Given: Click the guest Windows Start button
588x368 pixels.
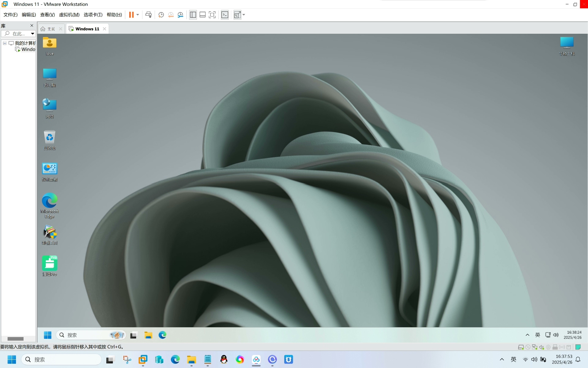Looking at the screenshot, I should 47,335.
